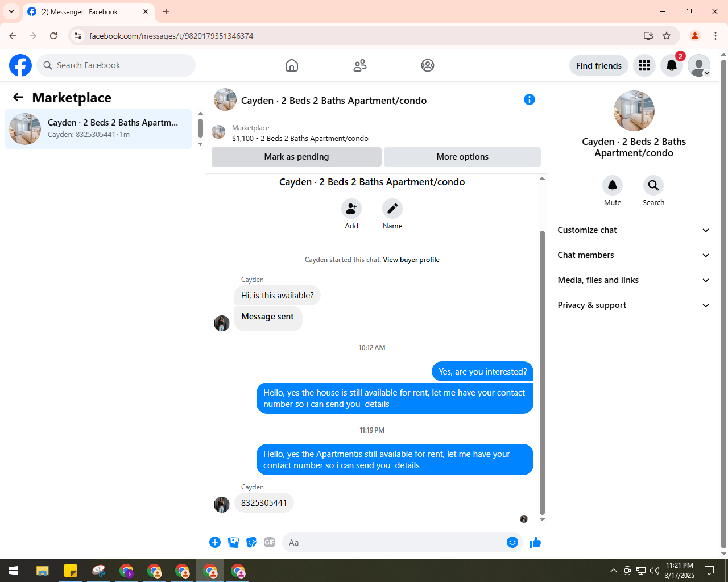Open File Explorer from taskbar
The width and height of the screenshot is (728, 582).
43,571
